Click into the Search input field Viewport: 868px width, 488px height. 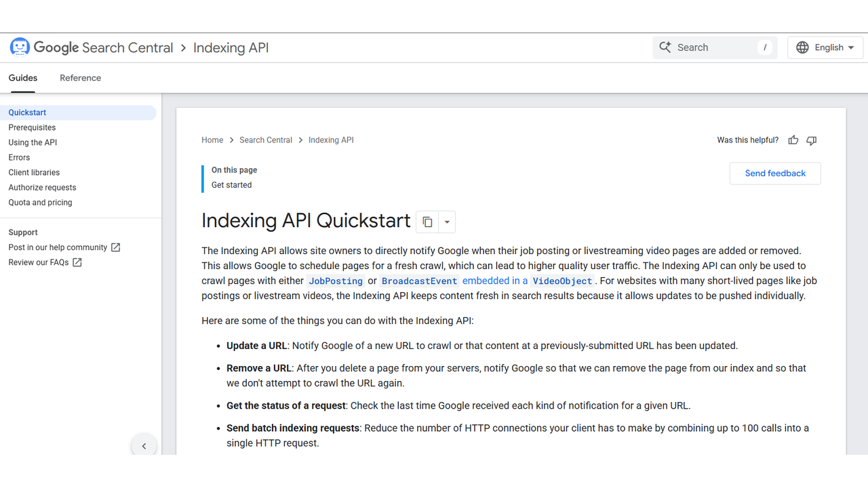tap(715, 47)
